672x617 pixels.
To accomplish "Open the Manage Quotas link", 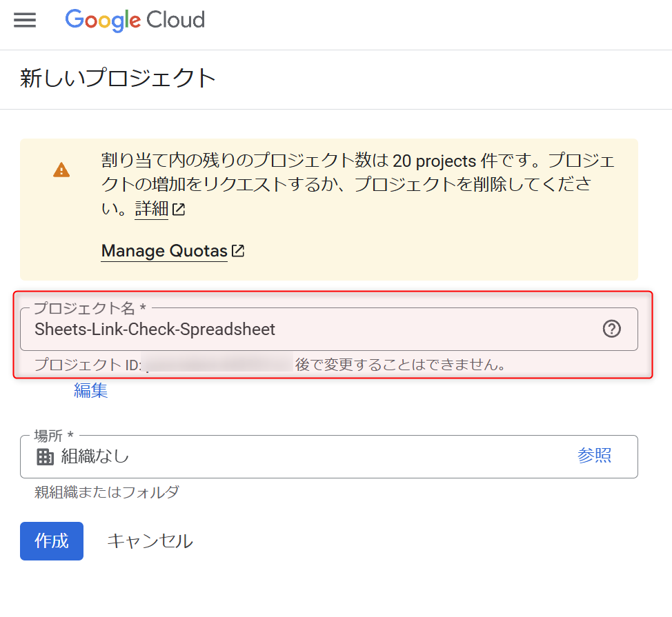I will point(164,250).
